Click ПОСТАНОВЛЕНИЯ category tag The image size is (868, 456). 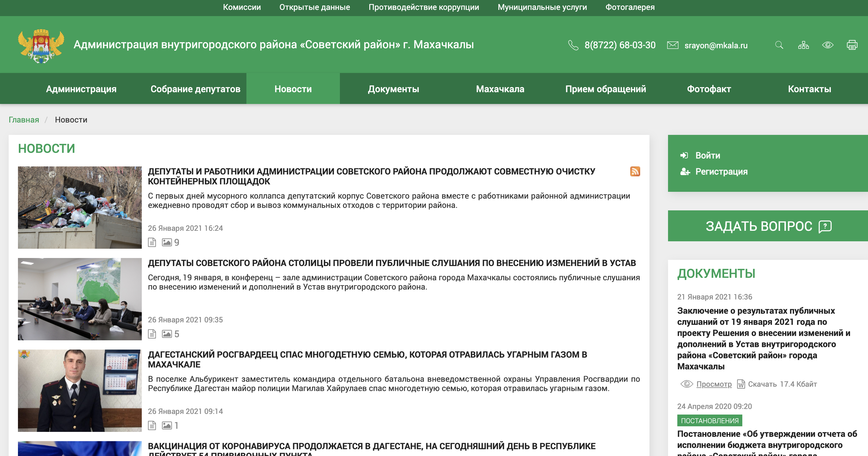point(710,421)
